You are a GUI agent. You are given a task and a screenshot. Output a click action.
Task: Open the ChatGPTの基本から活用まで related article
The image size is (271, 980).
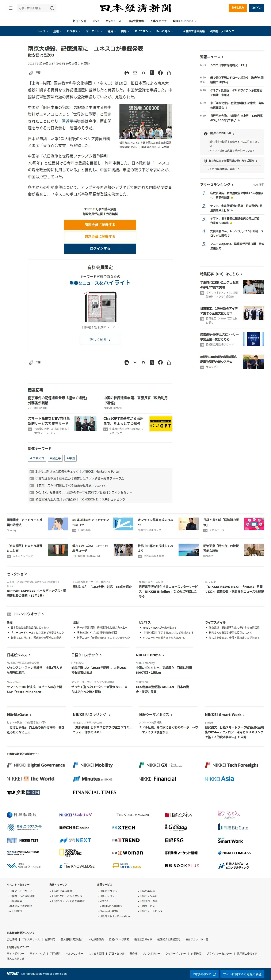click(x=123, y=421)
